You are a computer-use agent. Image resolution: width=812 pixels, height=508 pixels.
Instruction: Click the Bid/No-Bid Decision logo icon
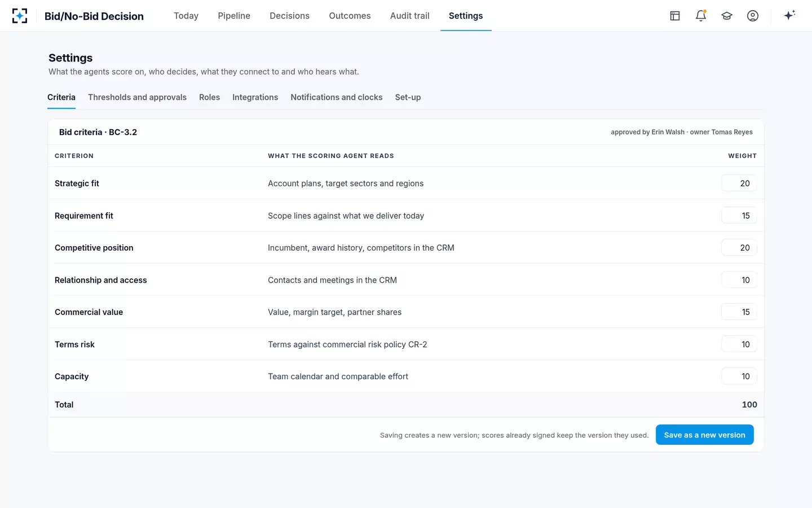tap(20, 16)
